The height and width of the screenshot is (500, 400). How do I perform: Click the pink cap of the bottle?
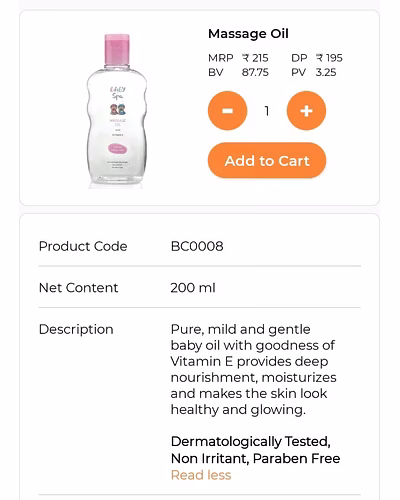[x=117, y=49]
